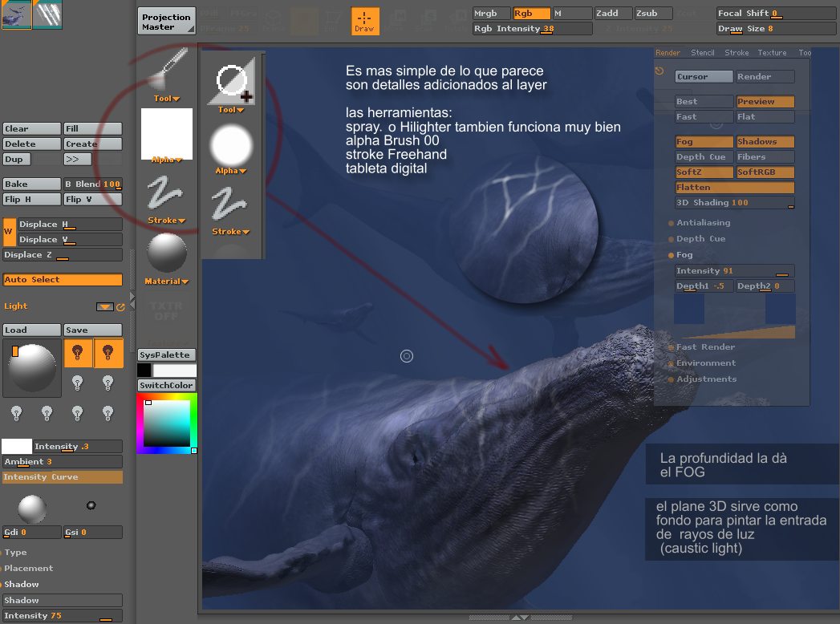840x624 pixels.
Task: Expand the Environment section in Render
Action: (705, 363)
